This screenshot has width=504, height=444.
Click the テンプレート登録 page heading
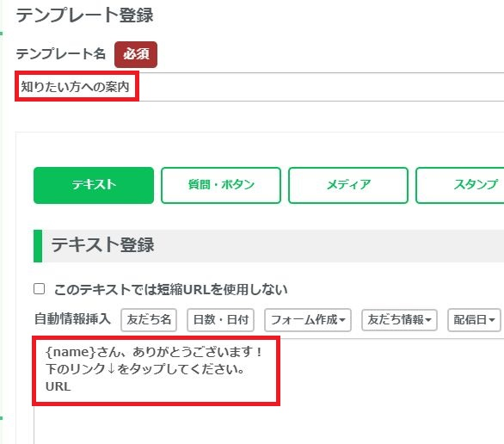pos(84,15)
